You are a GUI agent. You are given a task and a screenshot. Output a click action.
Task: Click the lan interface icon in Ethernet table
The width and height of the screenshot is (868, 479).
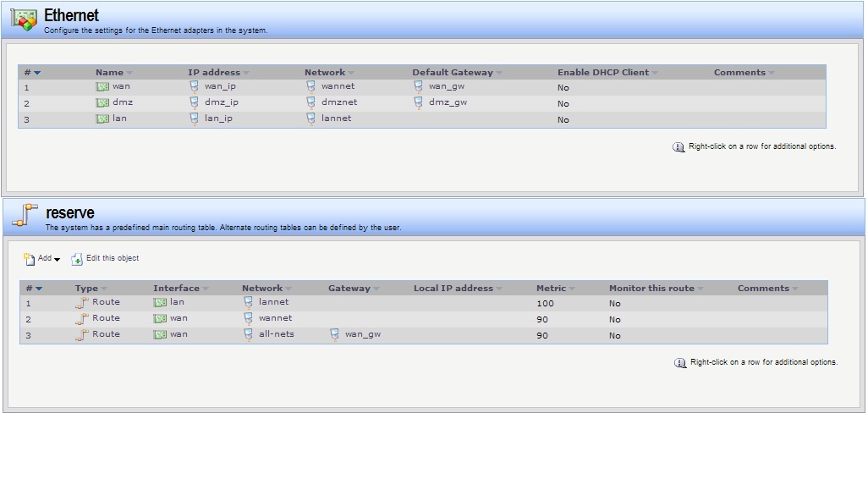click(102, 119)
